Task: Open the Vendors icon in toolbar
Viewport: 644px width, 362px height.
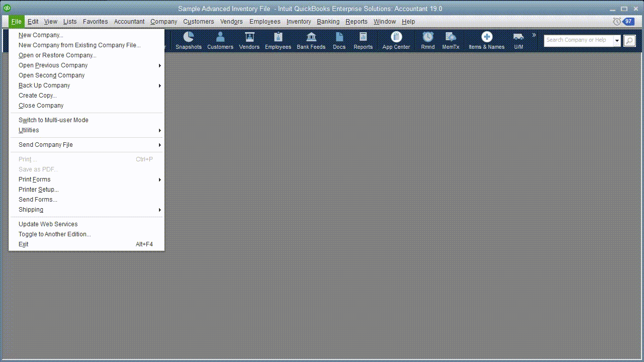Action: [x=249, y=40]
